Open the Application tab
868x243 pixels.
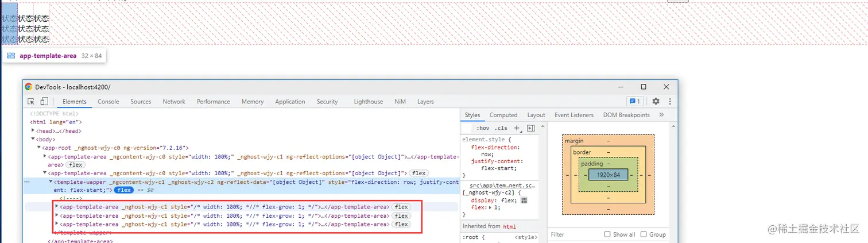click(290, 102)
